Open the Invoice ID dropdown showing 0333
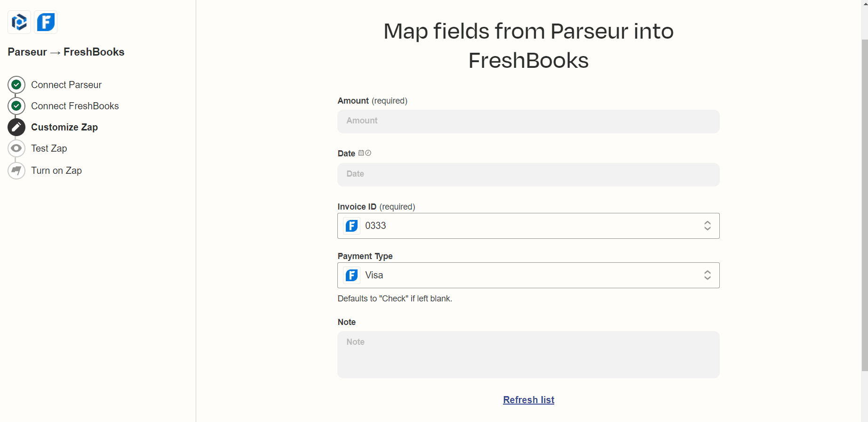 pos(528,226)
